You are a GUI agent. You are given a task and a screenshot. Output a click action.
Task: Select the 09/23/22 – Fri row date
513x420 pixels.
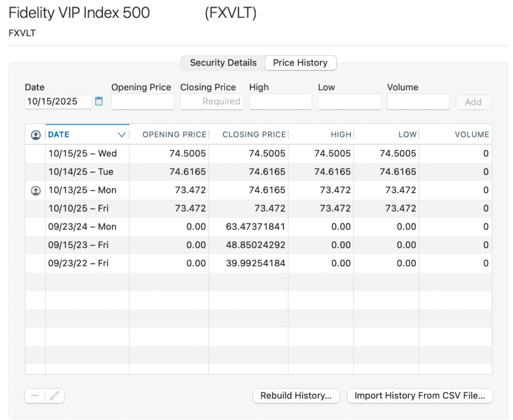coord(78,263)
